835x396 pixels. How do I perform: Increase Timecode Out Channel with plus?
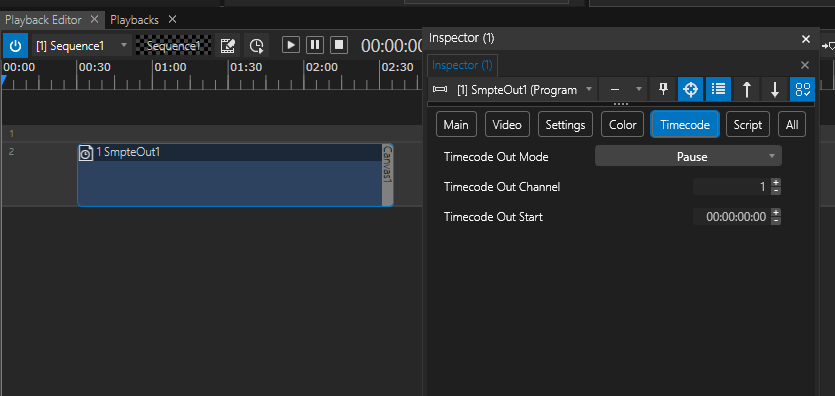[776, 183]
